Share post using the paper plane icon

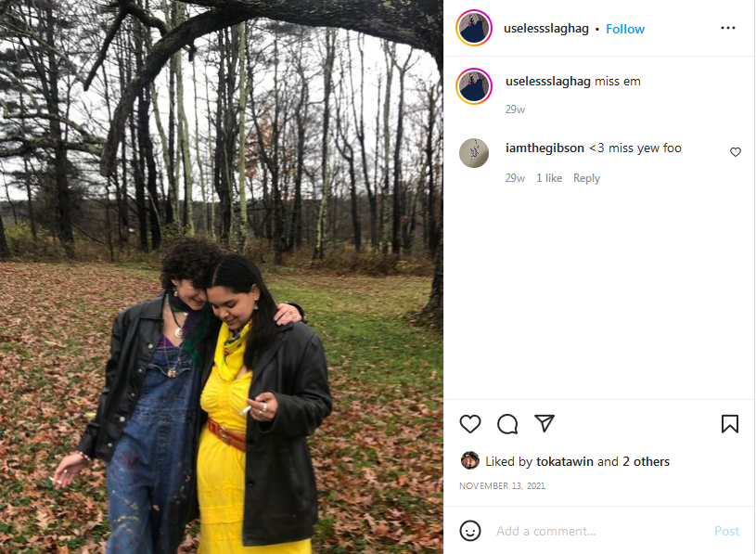click(x=545, y=423)
